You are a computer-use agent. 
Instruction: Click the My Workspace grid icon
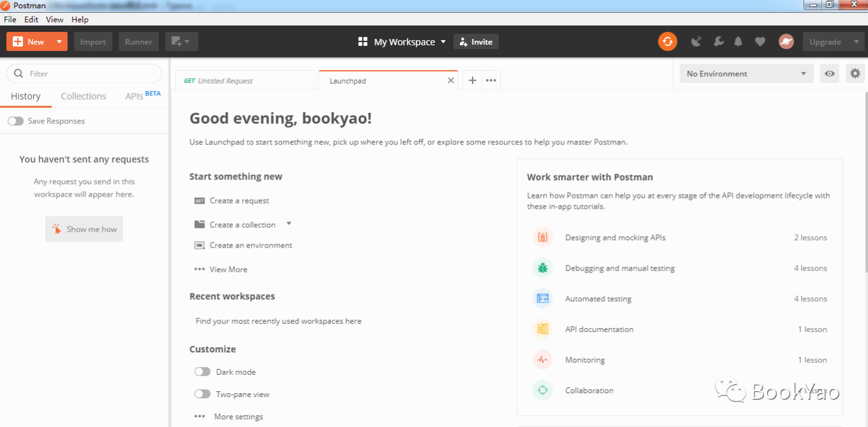(x=363, y=41)
